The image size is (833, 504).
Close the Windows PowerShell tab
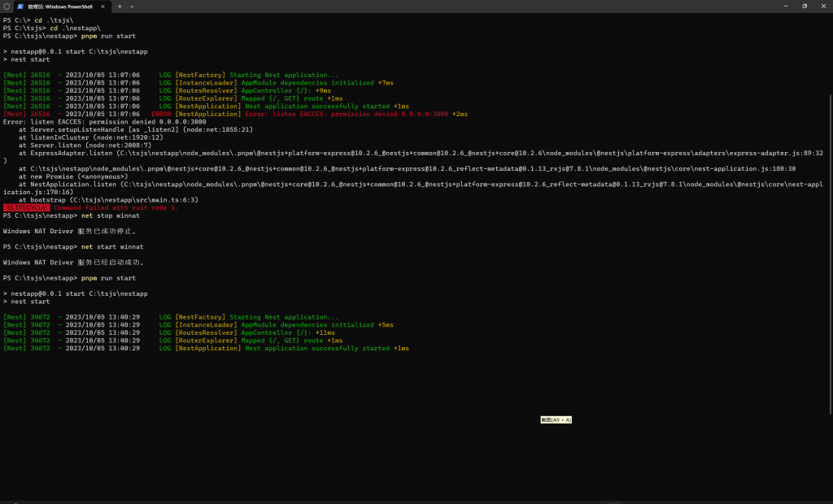(x=103, y=6)
